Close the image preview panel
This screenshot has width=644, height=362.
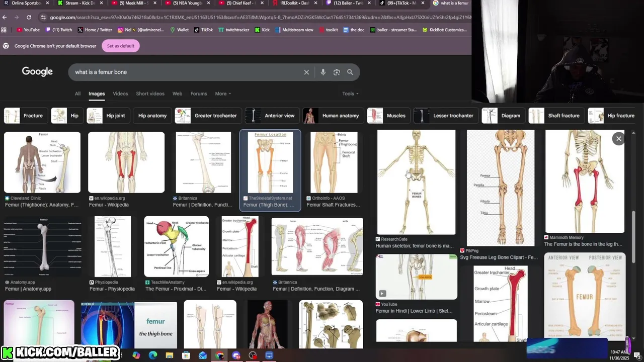pyautogui.click(x=619, y=139)
